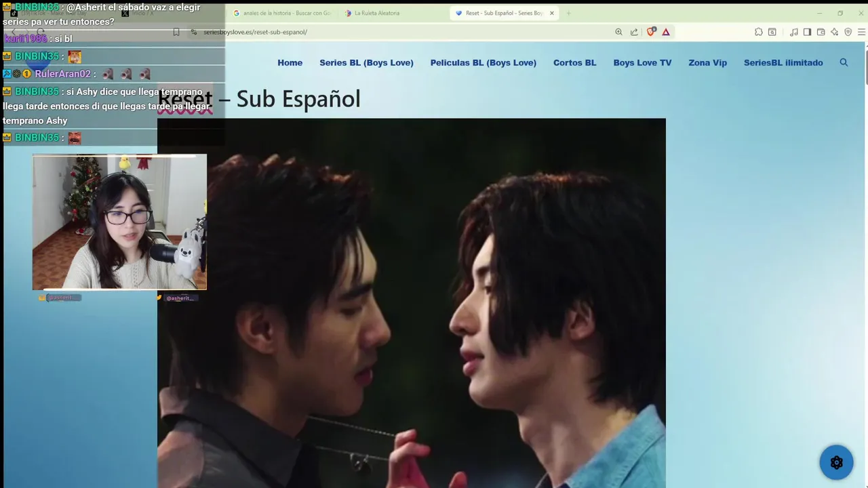Open Brave Rewards triangle icon
The width and height of the screenshot is (868, 488).
tap(666, 32)
